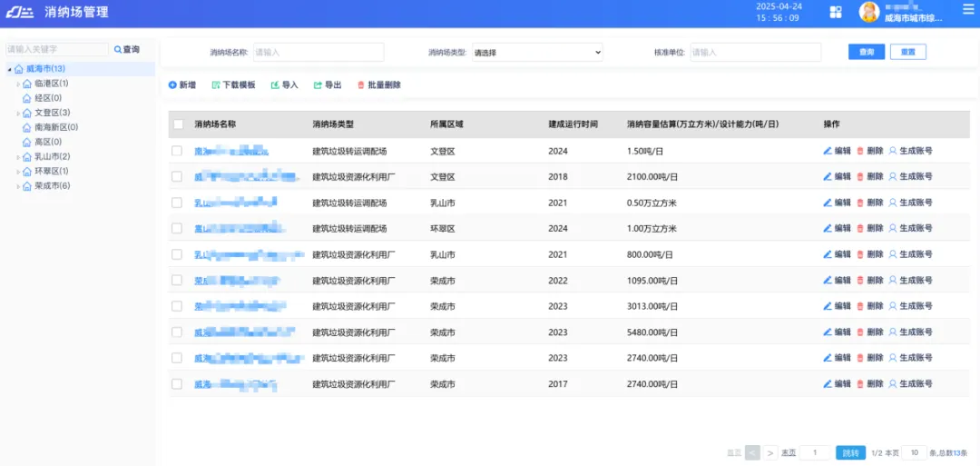Toggle the select-all checkbox in table header
The height and width of the screenshot is (466, 980).
point(178,124)
